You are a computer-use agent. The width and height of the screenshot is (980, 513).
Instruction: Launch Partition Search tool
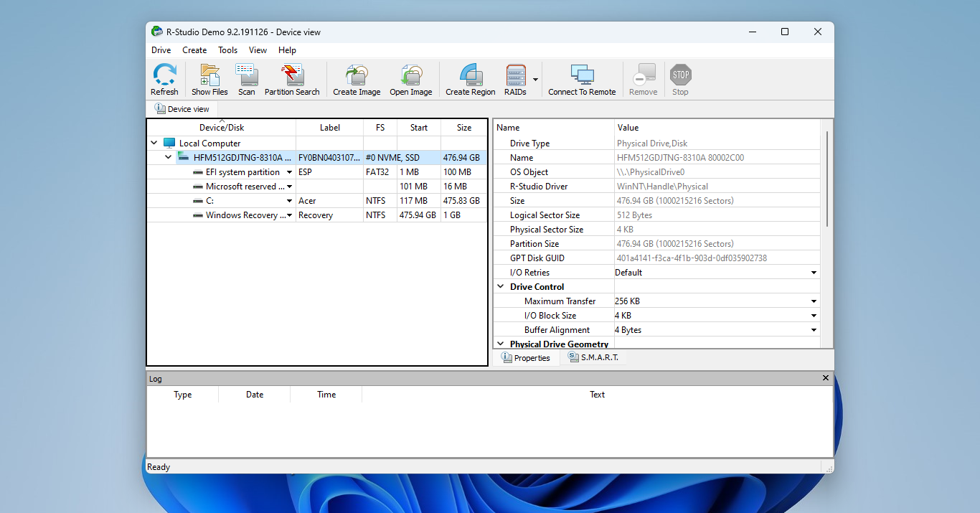(x=292, y=80)
